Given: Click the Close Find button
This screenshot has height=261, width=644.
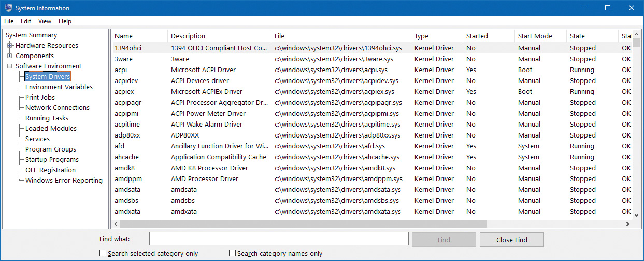Looking at the screenshot, I should coord(511,240).
